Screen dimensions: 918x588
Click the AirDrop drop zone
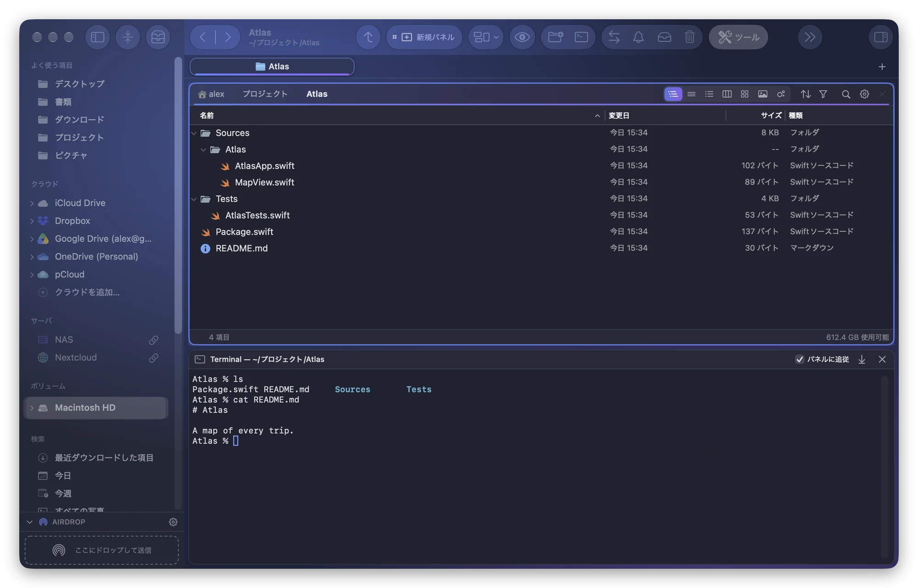click(x=101, y=550)
